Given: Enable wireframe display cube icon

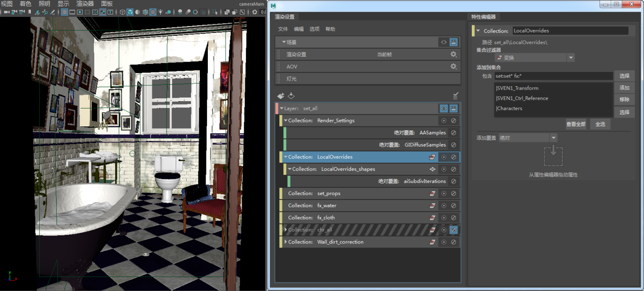Looking at the screenshot, I should point(122,12).
